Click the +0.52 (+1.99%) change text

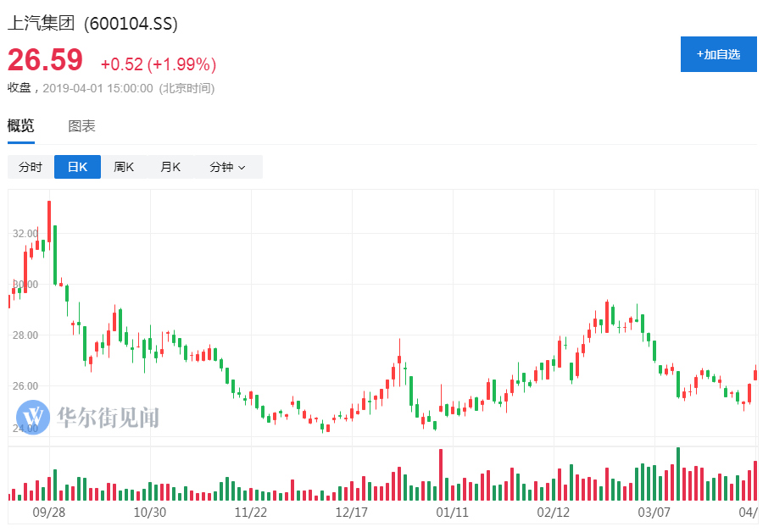[159, 64]
